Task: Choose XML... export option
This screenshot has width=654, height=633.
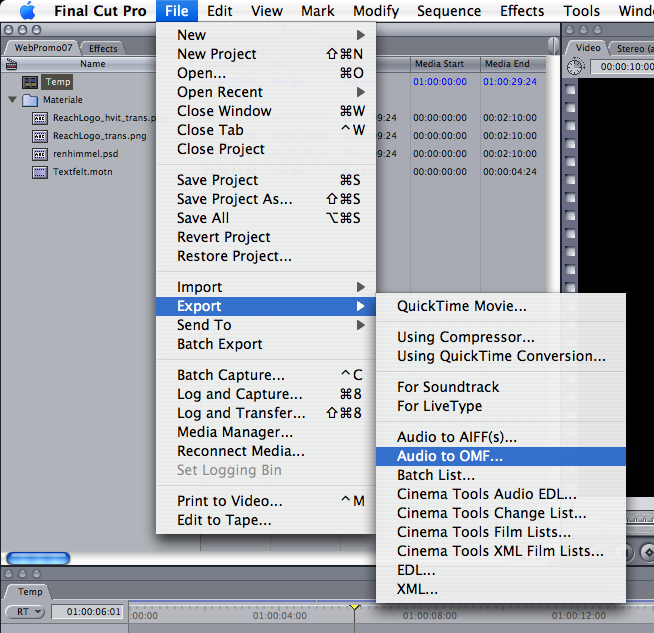Action: pyautogui.click(x=501, y=589)
